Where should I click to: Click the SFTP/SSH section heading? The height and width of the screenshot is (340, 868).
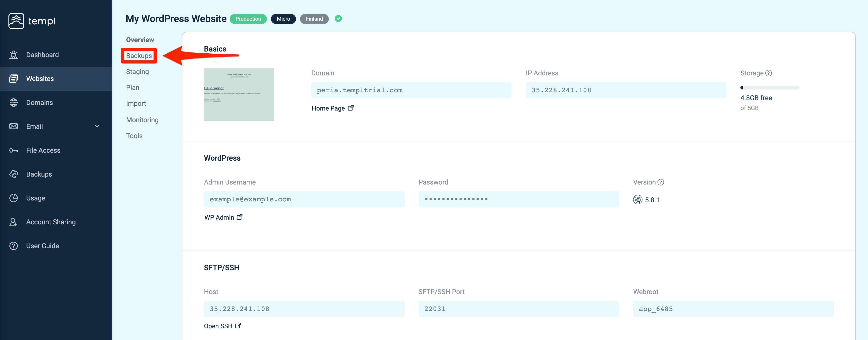point(221,267)
